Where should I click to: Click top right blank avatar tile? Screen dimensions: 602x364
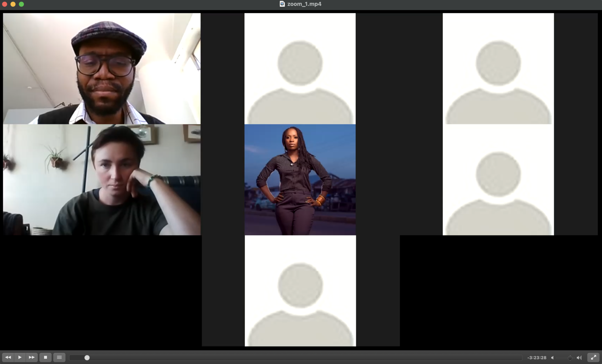tap(498, 69)
